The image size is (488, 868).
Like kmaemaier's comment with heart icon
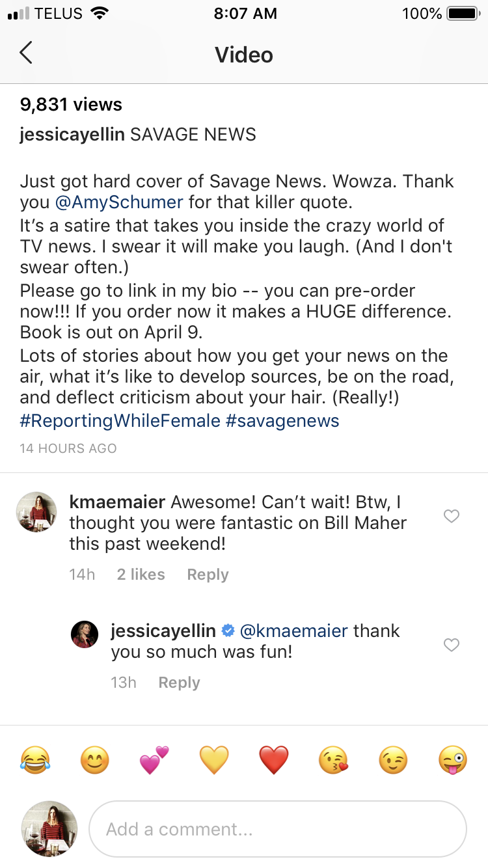pos(451,516)
